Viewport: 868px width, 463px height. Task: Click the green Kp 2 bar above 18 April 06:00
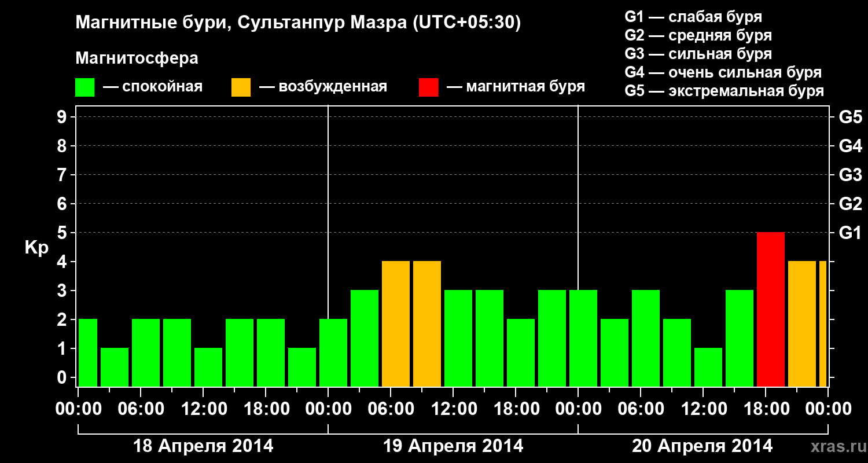(146, 352)
